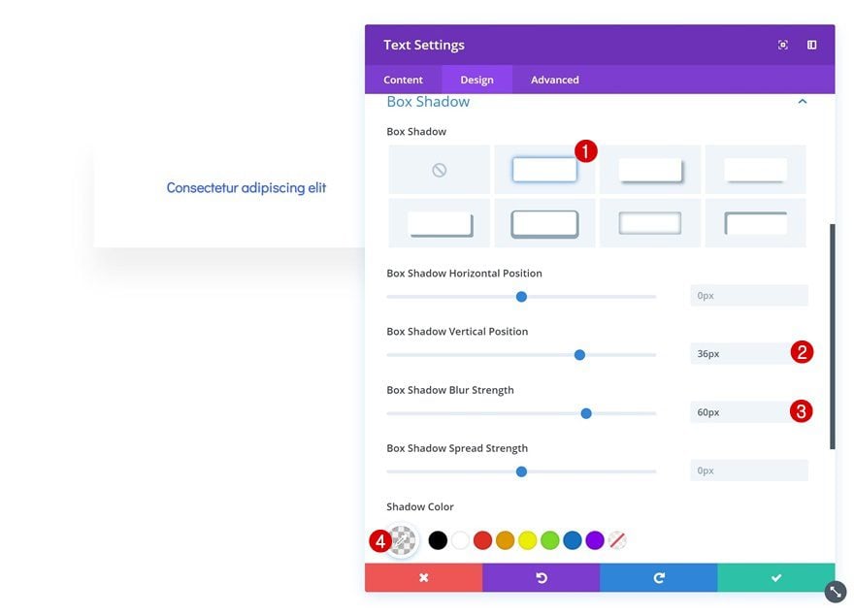Click the fullscreen focus icon in header
The height and width of the screenshot is (616, 854).
[x=782, y=45]
